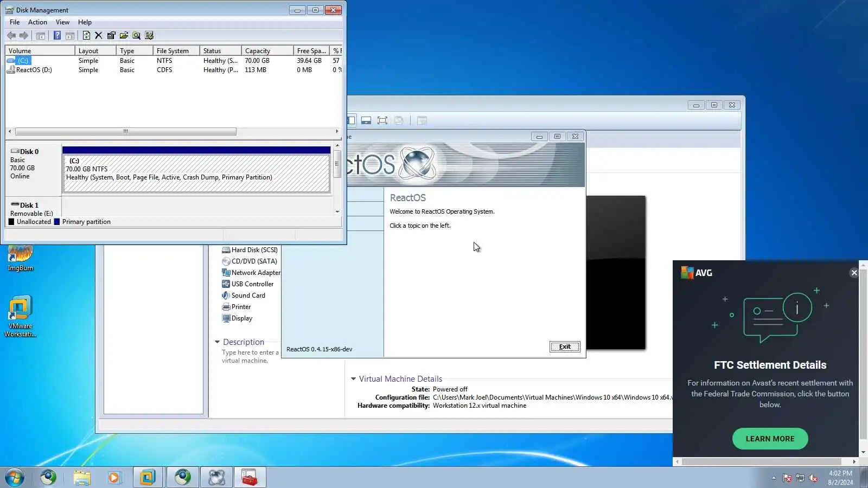Open Windows Media Player from the taskbar
Viewport: 868px width, 488px height.
(114, 478)
